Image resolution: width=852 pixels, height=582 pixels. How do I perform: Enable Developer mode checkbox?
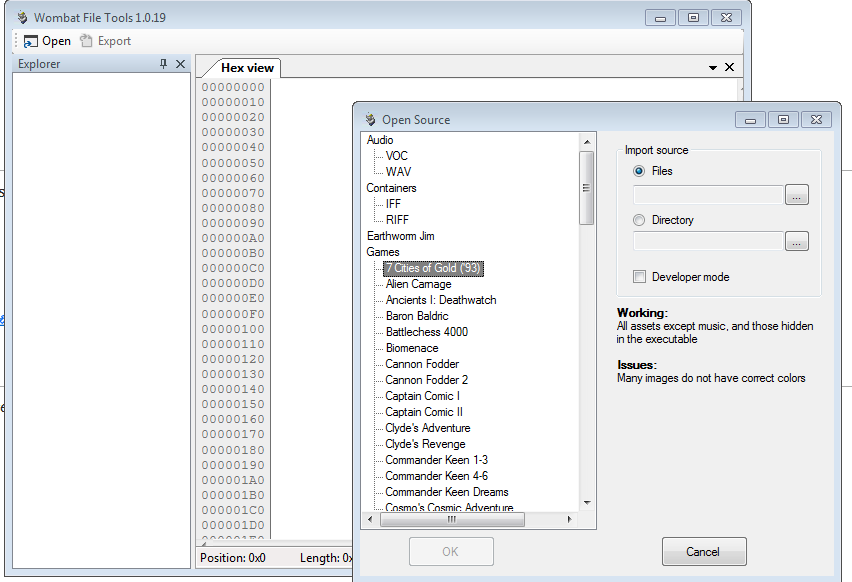639,277
